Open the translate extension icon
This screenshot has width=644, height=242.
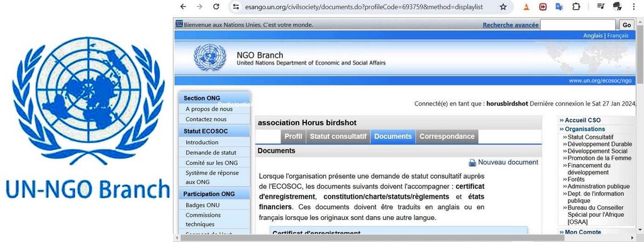coord(559,6)
